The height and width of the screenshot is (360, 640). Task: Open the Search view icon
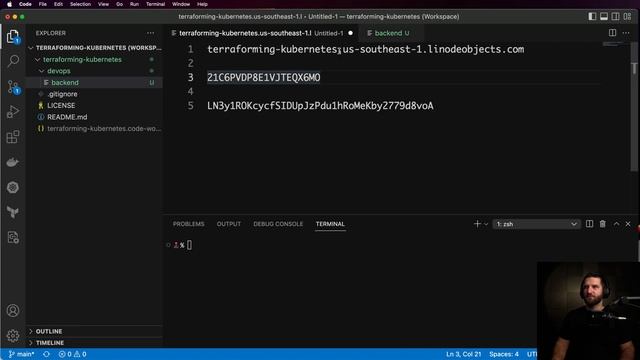coord(13,61)
